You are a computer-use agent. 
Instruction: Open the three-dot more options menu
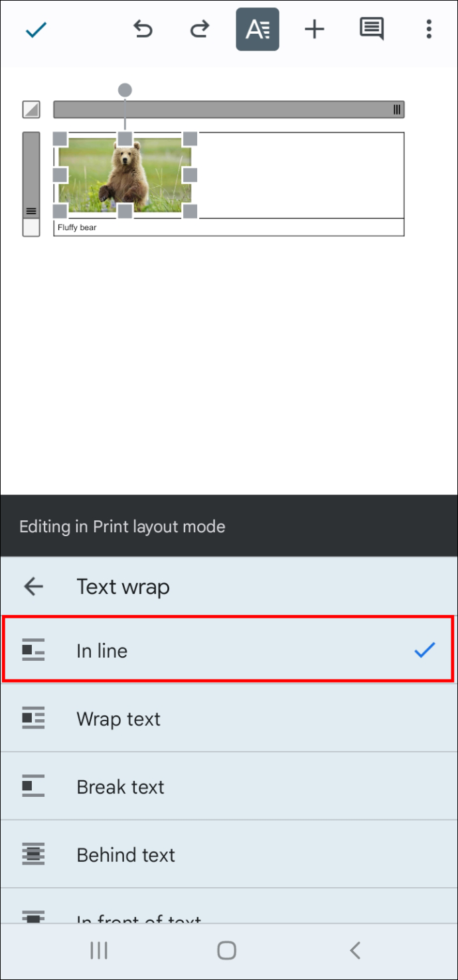(x=429, y=29)
